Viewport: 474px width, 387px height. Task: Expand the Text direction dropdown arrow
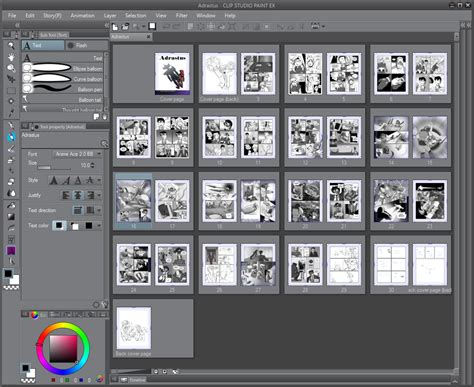99,210
